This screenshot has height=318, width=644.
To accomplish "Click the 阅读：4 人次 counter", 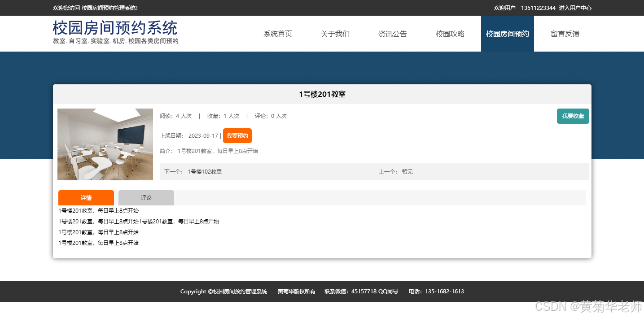I will click(176, 116).
